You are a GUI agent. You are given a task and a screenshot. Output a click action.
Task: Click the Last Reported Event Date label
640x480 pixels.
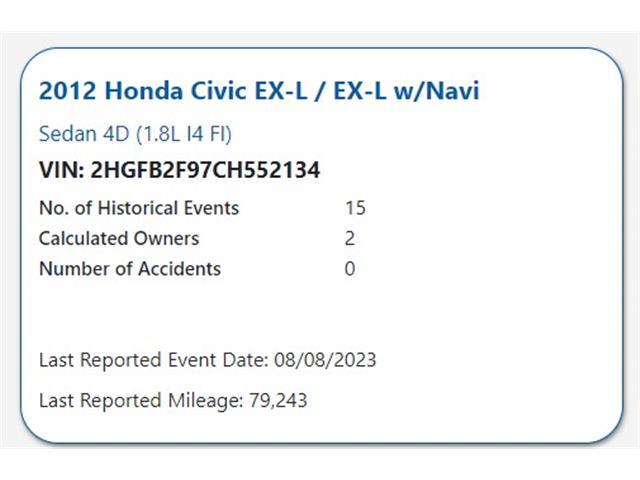point(152,360)
